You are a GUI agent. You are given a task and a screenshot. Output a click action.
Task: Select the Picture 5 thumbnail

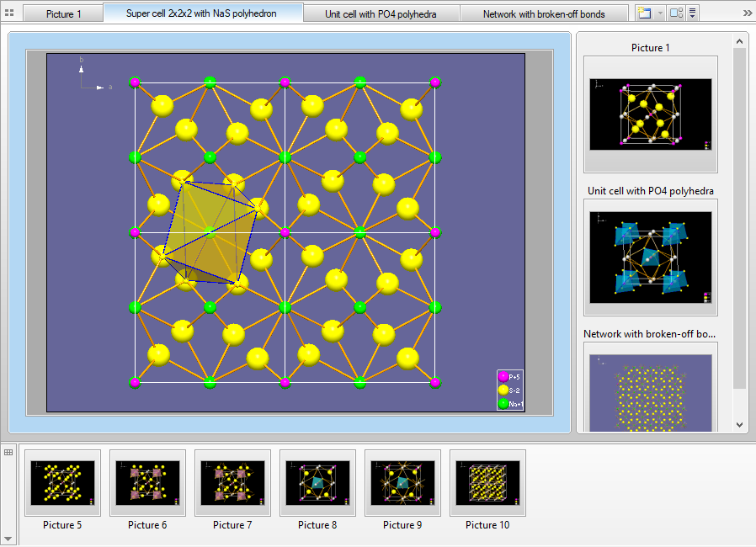pyautogui.click(x=62, y=482)
